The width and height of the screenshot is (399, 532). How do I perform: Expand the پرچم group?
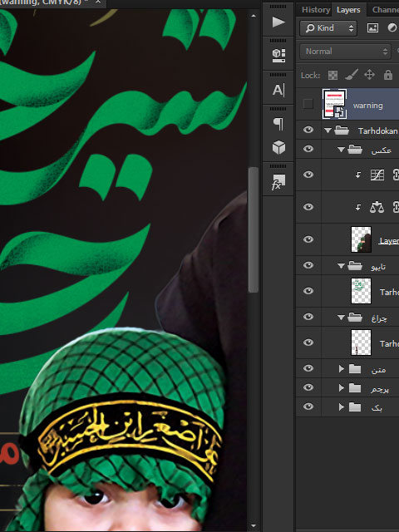342,387
